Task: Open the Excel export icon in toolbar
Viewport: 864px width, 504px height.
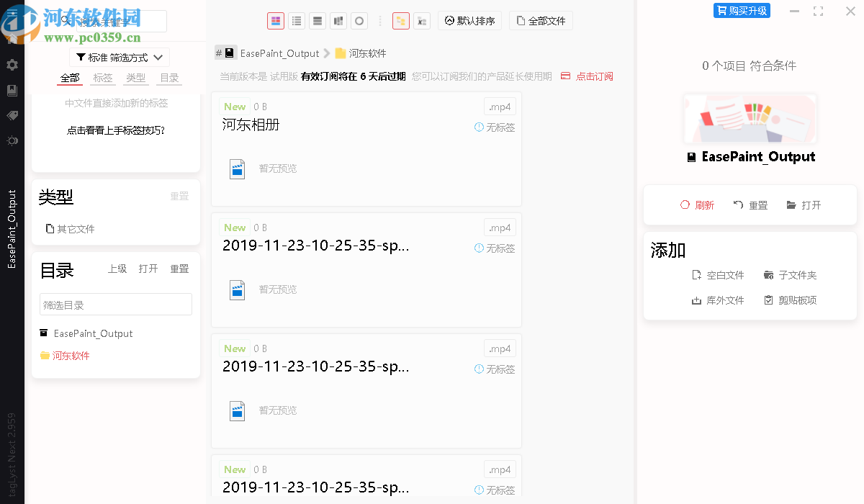Action: [422, 20]
